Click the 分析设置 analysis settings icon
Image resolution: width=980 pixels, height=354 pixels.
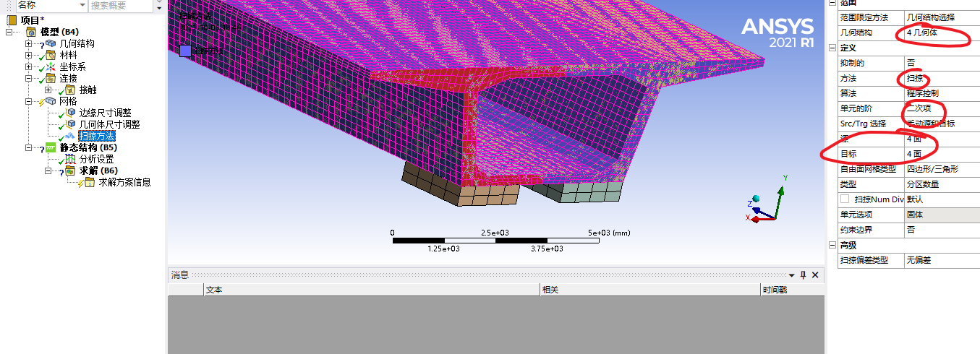(x=70, y=159)
